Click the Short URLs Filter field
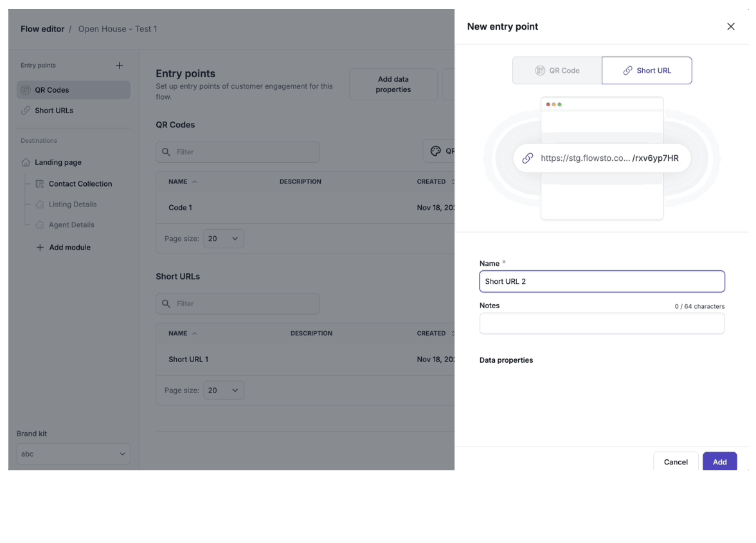Viewport: 756px width, 543px height. click(237, 304)
